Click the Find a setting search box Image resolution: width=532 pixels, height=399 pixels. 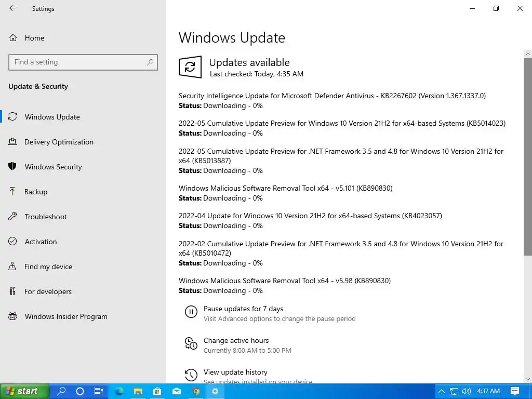[83, 62]
